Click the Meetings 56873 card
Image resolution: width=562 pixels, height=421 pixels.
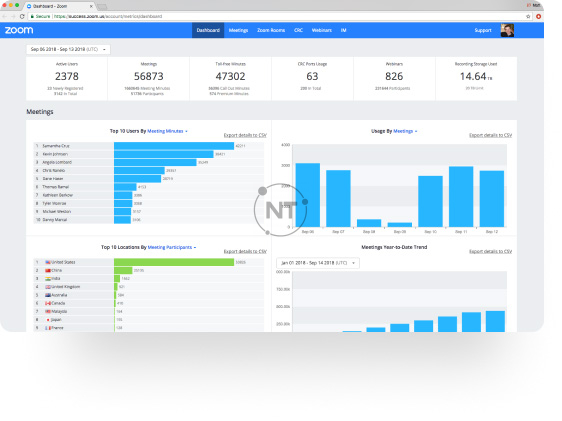(148, 78)
